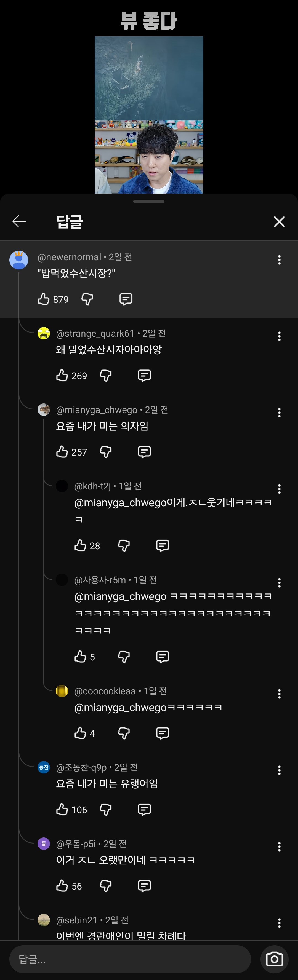Reply to the @coocookieaa comment
Image resolution: width=298 pixels, height=980 pixels.
point(163,733)
